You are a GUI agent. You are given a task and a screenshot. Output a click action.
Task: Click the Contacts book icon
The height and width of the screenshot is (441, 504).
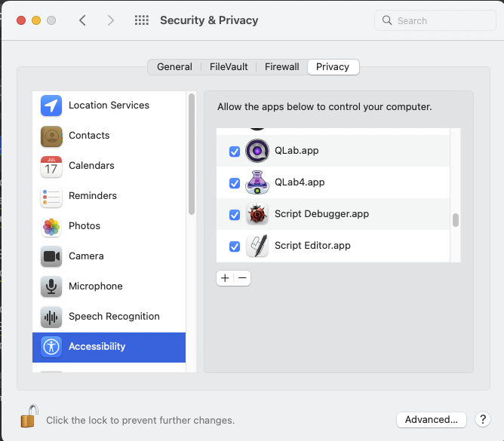[x=51, y=136]
